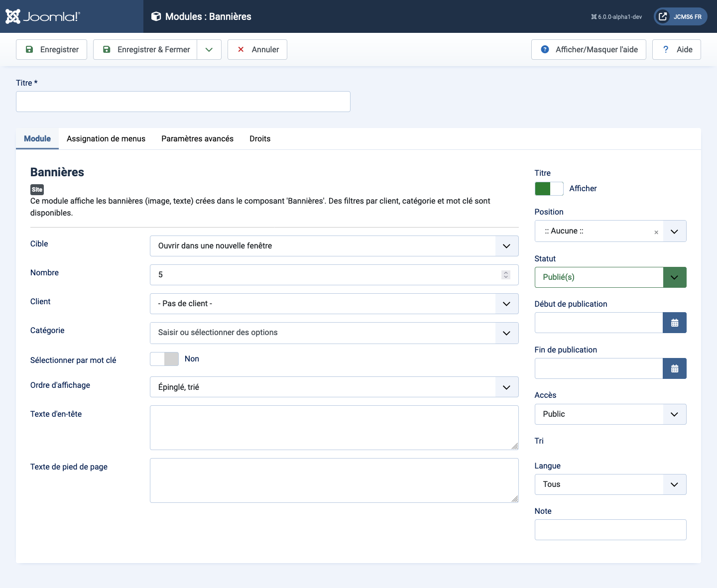Click the Nombre field stepper arrows
Image resolution: width=717 pixels, height=588 pixels.
[x=506, y=275]
